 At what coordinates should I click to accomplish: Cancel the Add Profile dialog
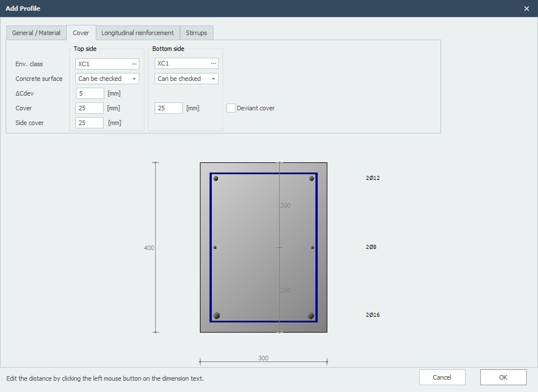tap(442, 377)
